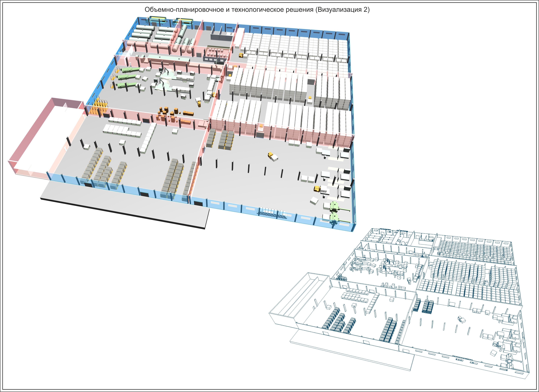Click the title "Объемно-планировочное и технологическое решения (Визуализация 2)"
The width and height of the screenshot is (539, 392).
point(257,10)
